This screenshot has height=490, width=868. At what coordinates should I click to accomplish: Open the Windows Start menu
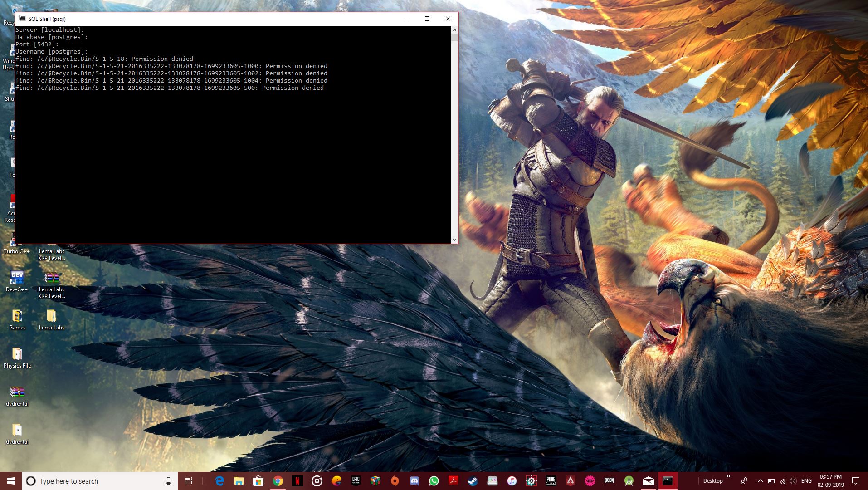11,481
